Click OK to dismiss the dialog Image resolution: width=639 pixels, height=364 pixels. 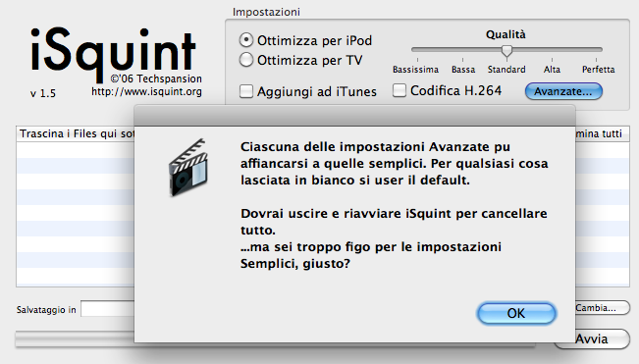[516, 313]
